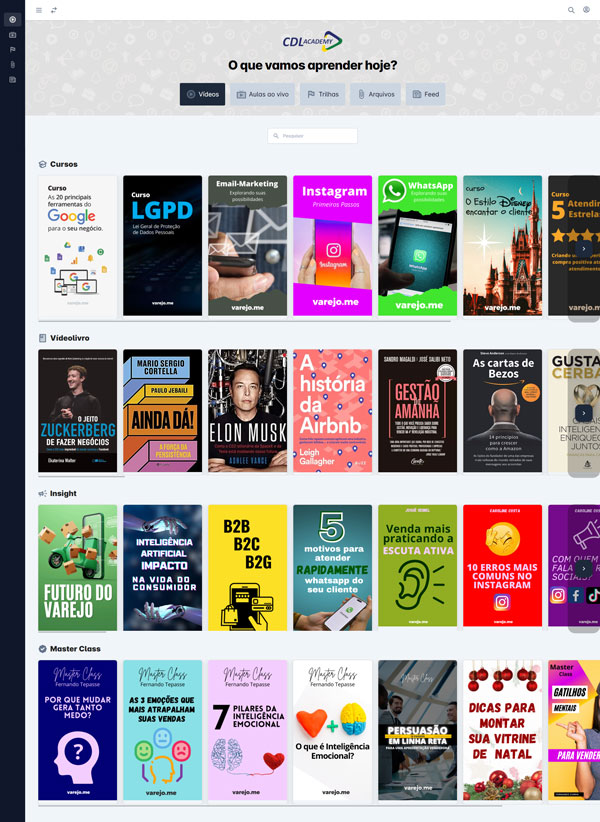
Task: Open the Futuro do Varejo insight
Action: click(x=78, y=568)
